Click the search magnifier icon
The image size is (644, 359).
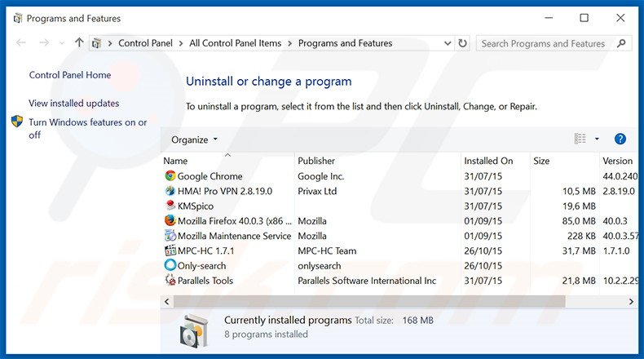pyautogui.click(x=621, y=43)
